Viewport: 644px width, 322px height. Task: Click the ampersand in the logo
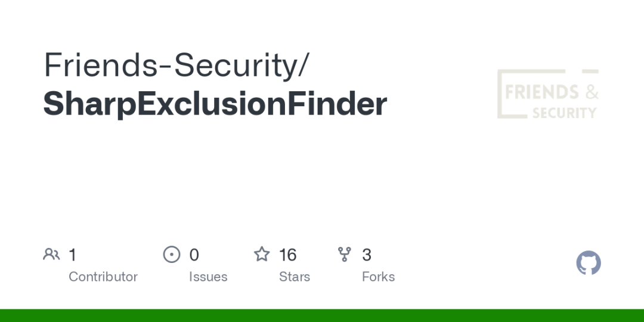[592, 92]
